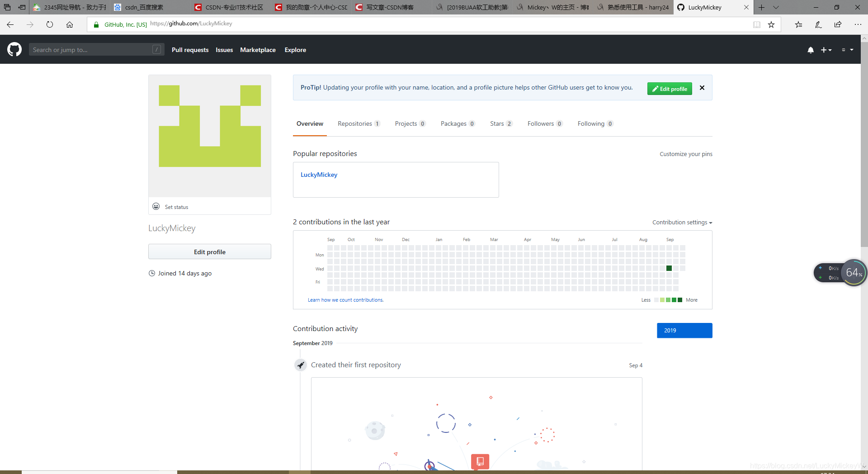Open the favorites hub list
Screen dimensions: 868x474
799,24
